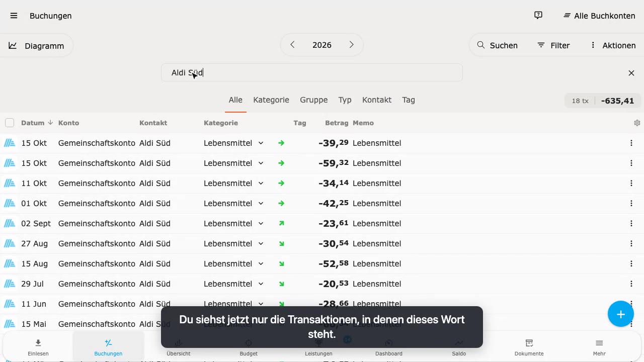Screen dimensions: 644x362
Task: Add new transaction with blue plus button
Action: coord(621,314)
